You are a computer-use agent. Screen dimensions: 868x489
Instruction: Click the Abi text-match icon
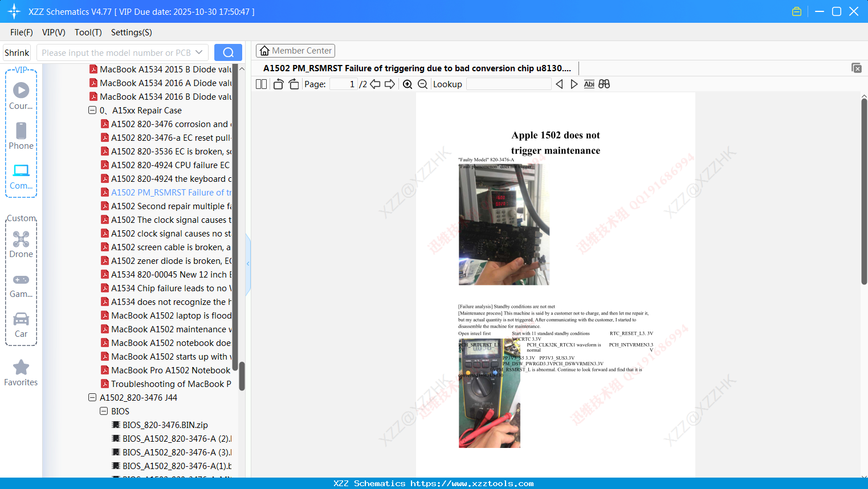tap(589, 84)
